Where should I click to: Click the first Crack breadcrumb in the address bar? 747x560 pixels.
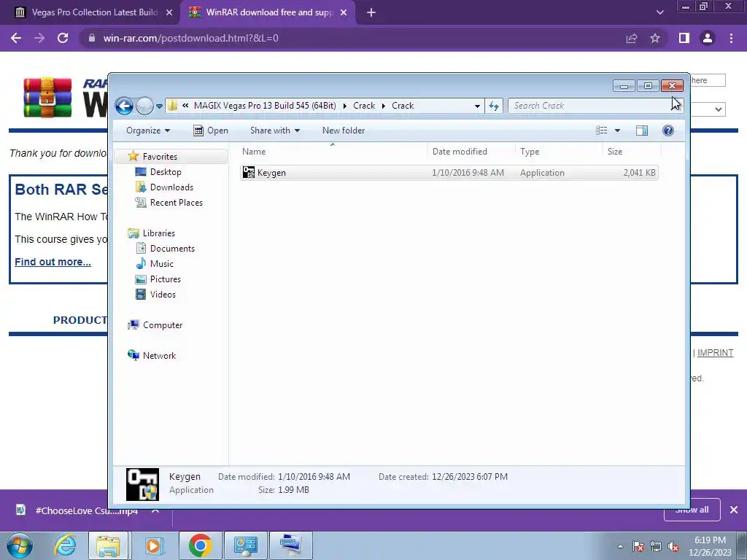(364, 106)
